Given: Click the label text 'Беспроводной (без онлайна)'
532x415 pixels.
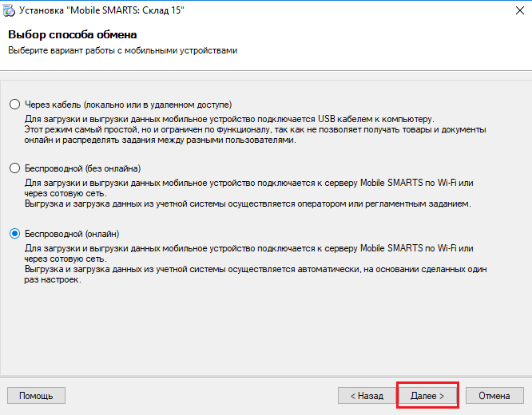Looking at the screenshot, I should [x=83, y=168].
